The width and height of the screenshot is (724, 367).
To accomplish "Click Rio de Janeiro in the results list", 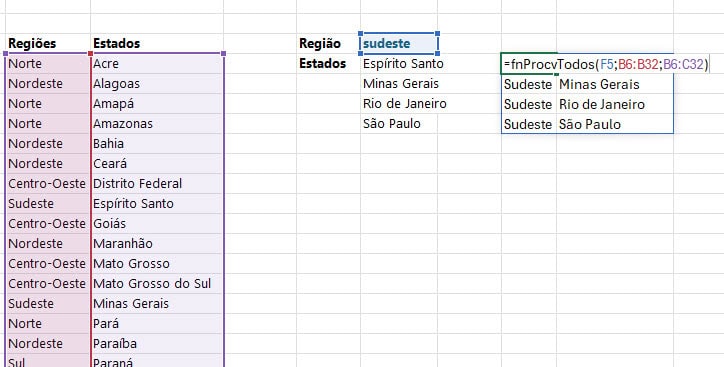I will [x=399, y=103].
